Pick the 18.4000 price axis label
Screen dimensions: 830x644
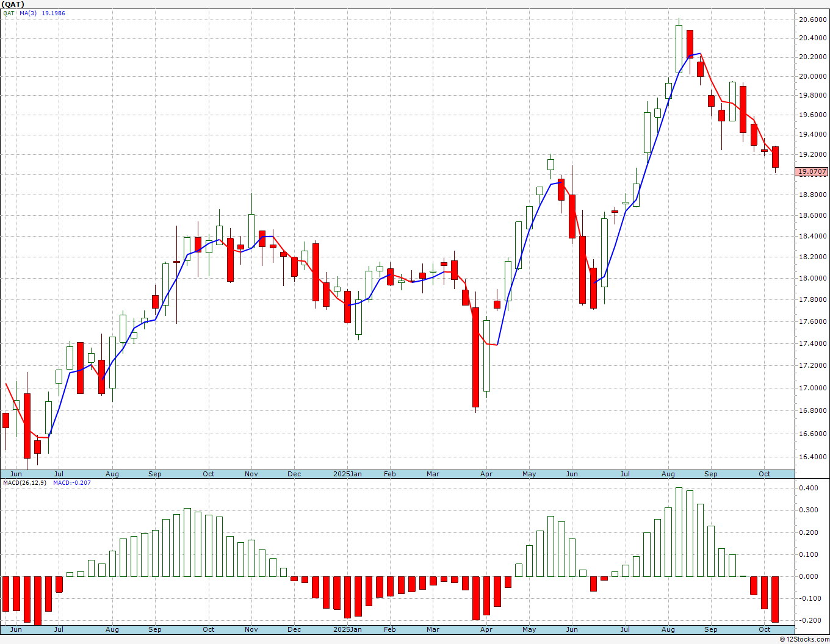(813, 237)
